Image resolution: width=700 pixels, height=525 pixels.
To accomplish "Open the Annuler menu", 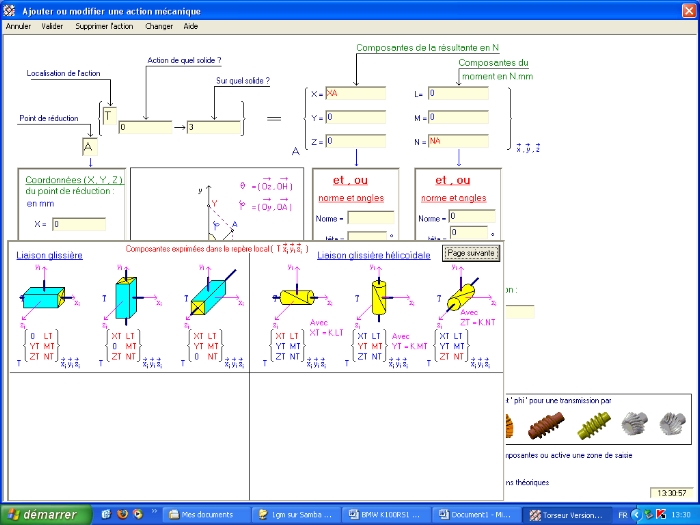I will click(x=18, y=26).
